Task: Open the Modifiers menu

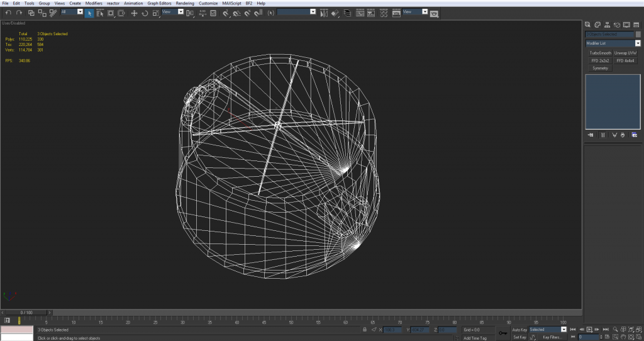Action: click(94, 3)
